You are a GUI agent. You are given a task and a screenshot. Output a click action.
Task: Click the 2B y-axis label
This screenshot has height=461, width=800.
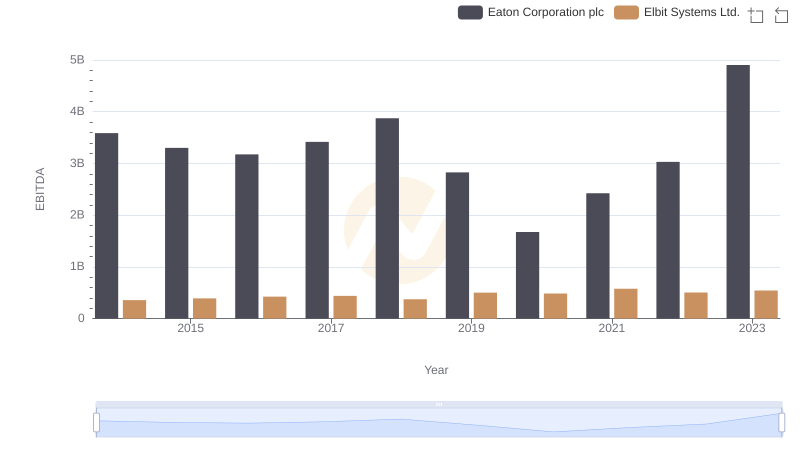[77, 215]
